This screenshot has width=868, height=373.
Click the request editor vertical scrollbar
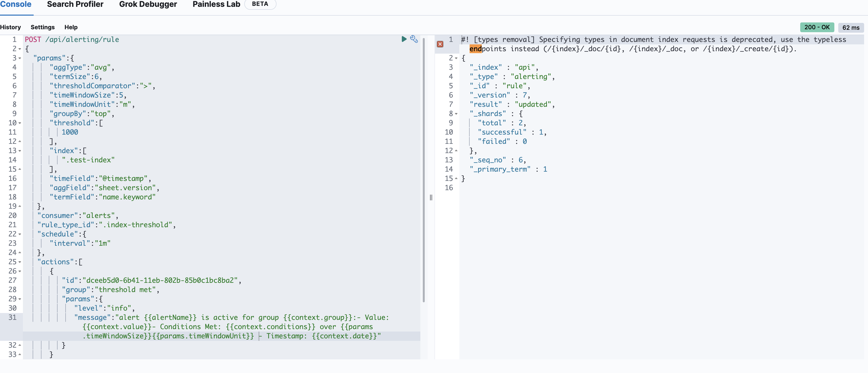[x=424, y=168]
